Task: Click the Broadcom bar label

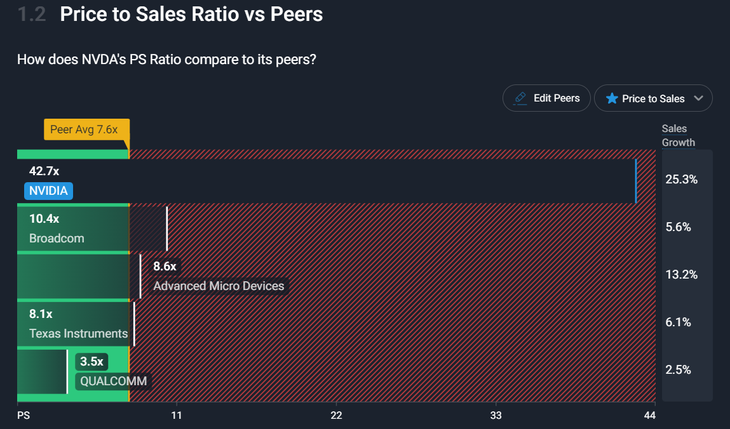Action: [56, 239]
